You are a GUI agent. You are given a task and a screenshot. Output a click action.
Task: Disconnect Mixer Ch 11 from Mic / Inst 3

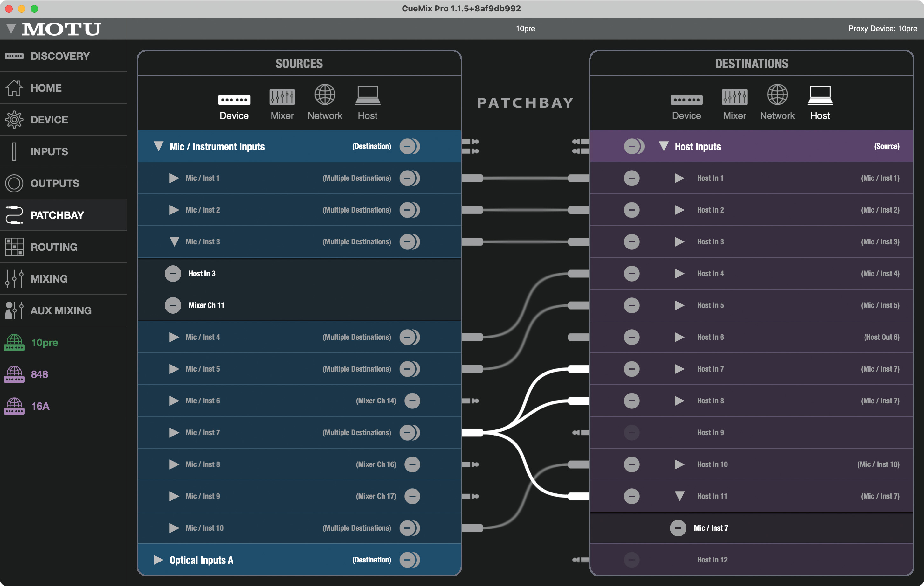[173, 305]
